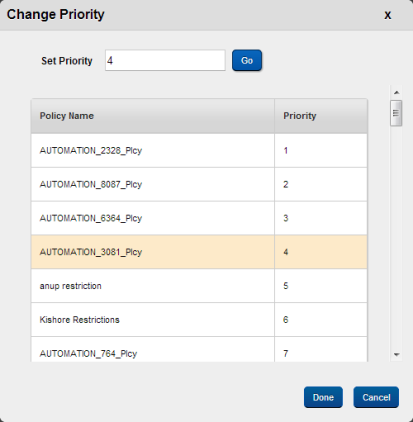Click the highlighted AUTOMATION_3081_Plcy row
The width and height of the screenshot is (413, 422).
[x=199, y=252]
